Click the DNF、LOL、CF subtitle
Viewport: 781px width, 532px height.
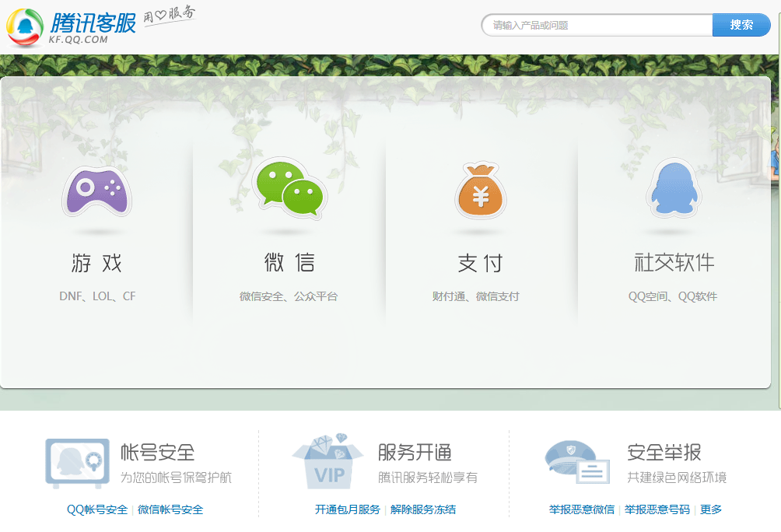pyautogui.click(x=97, y=296)
